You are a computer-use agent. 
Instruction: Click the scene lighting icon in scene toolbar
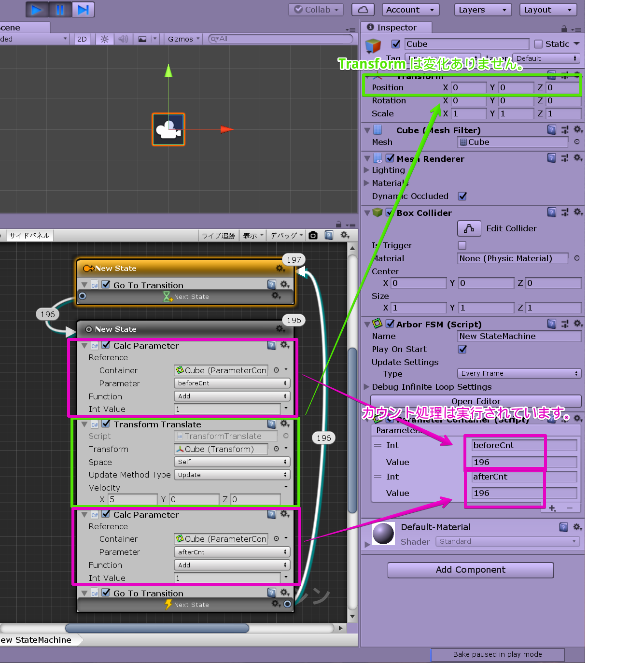[104, 39]
